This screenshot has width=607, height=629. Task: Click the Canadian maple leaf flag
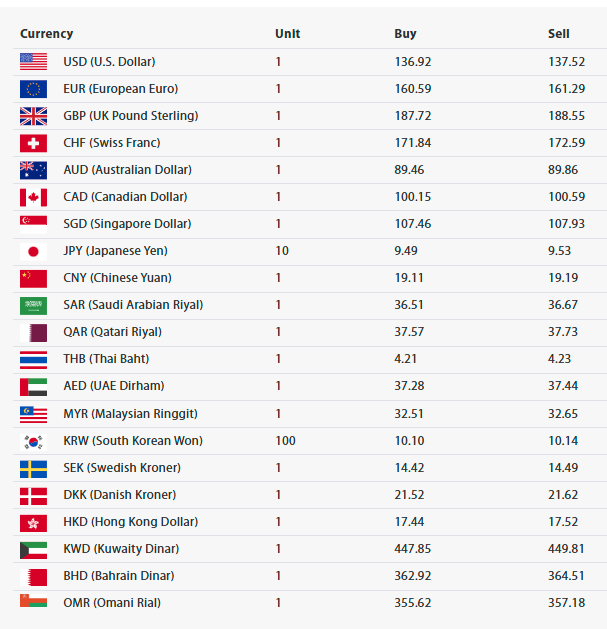[x=33, y=197]
